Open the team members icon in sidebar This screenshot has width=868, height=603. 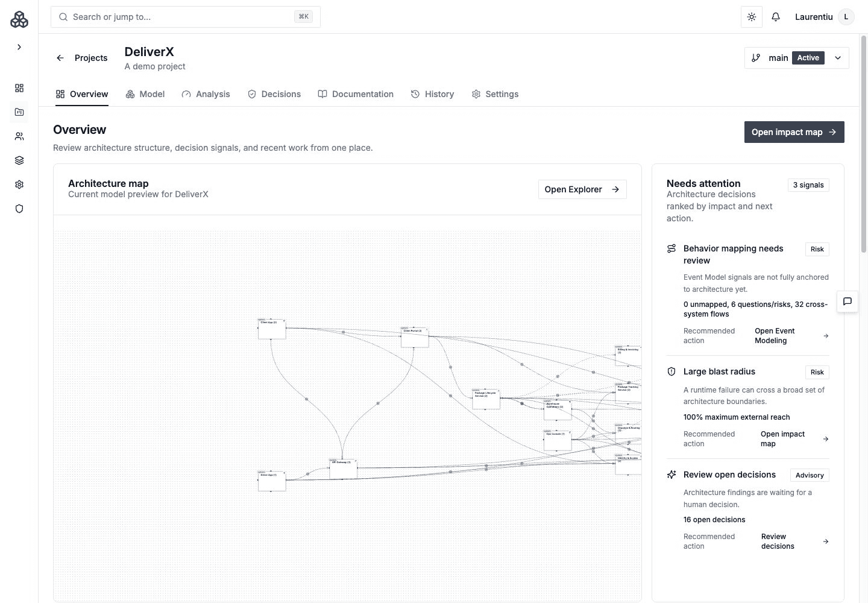(19, 136)
